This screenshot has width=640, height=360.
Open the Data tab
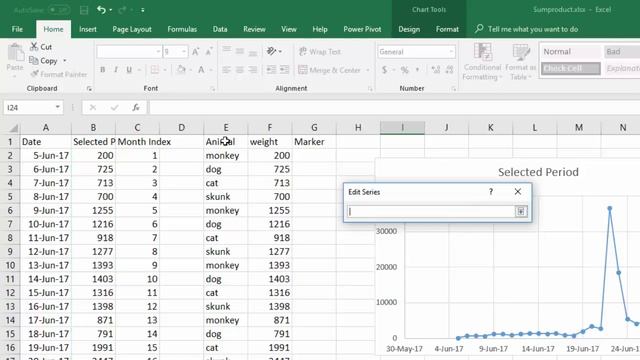pyautogui.click(x=220, y=29)
